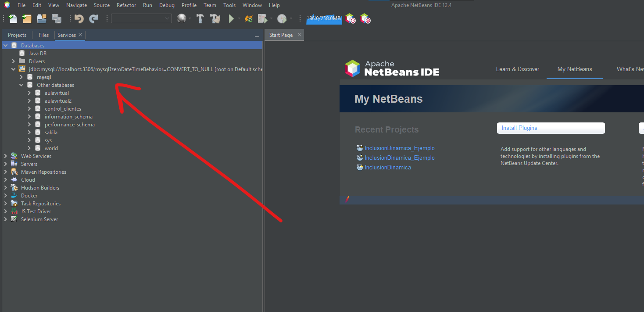Minimize the Services panel window group
644x312 pixels.
257,36
